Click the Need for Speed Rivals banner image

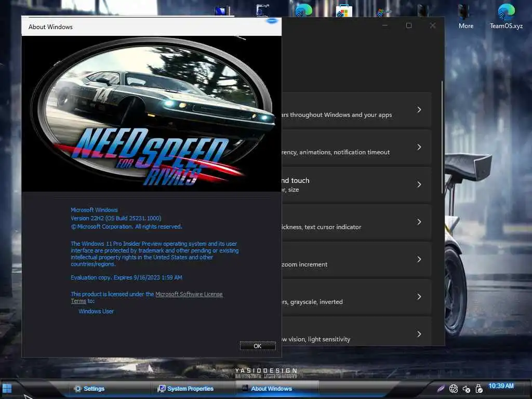tap(152, 114)
